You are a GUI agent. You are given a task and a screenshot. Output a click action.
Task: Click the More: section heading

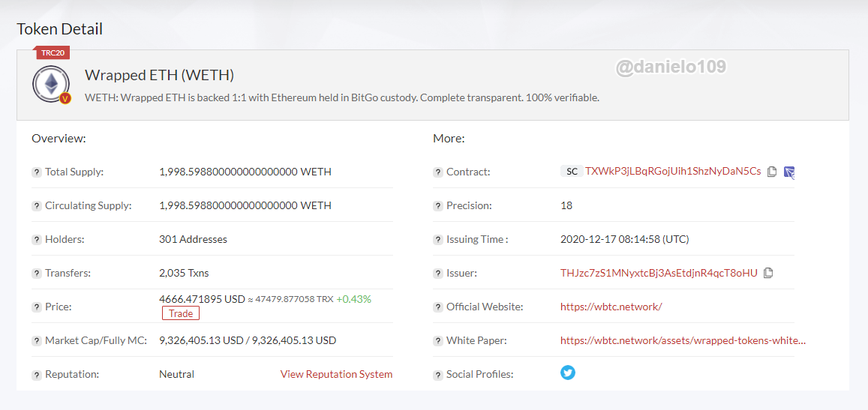click(x=449, y=139)
